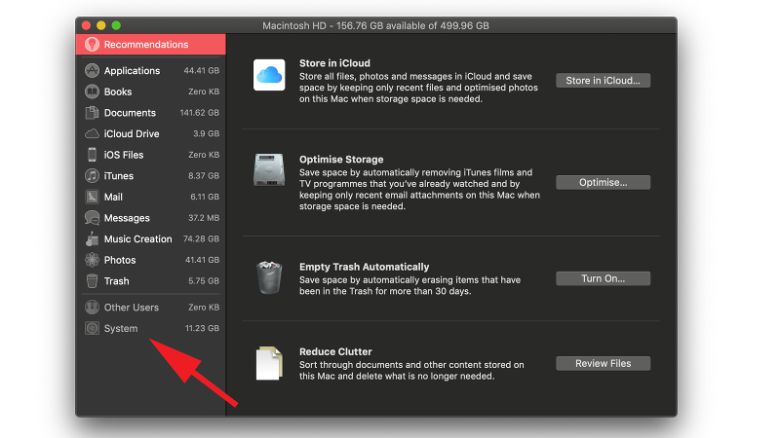
Task: Click the Trash bin sidebar icon
Action: pos(92,281)
